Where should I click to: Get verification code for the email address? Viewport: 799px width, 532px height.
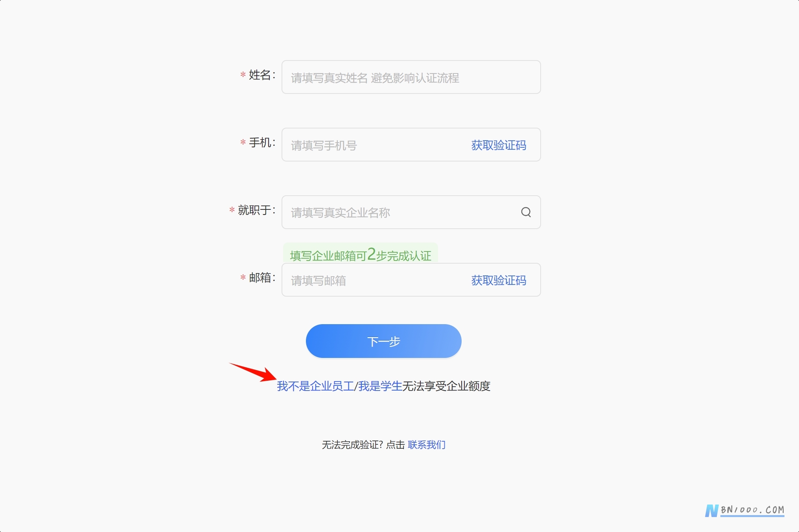[499, 280]
